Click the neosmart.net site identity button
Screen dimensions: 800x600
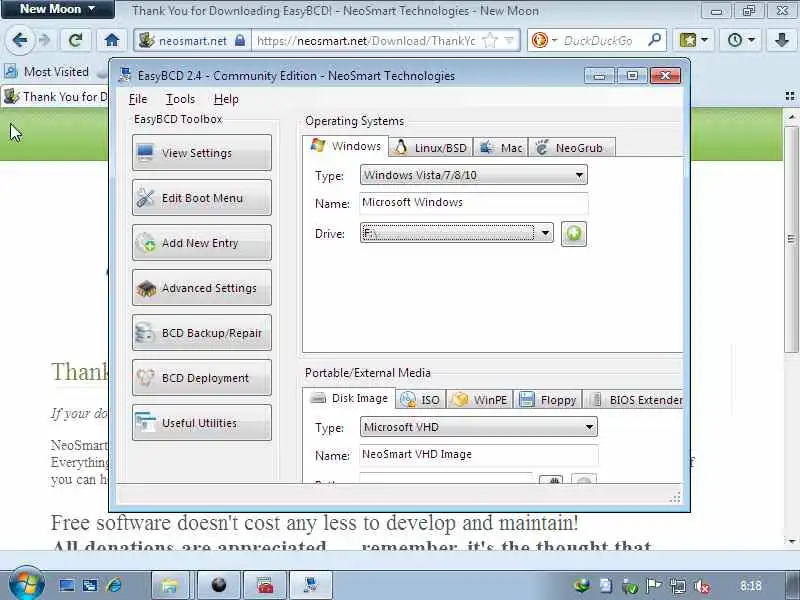[x=193, y=40]
